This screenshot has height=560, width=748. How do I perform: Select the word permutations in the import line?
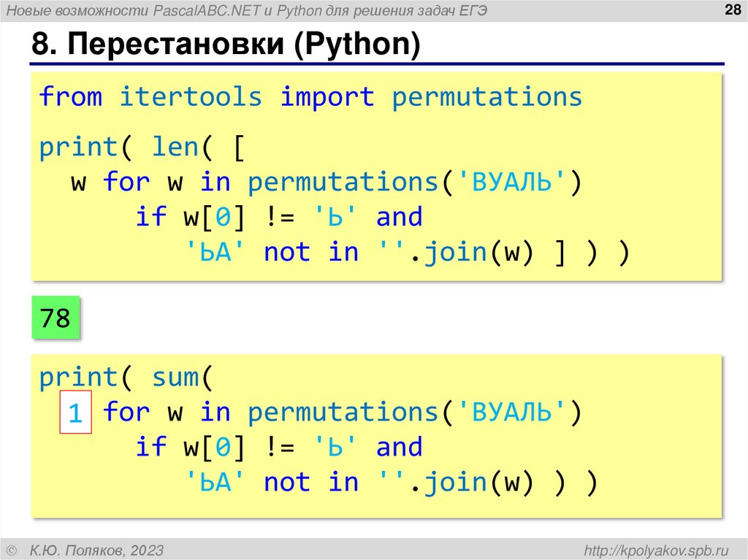[487, 96]
